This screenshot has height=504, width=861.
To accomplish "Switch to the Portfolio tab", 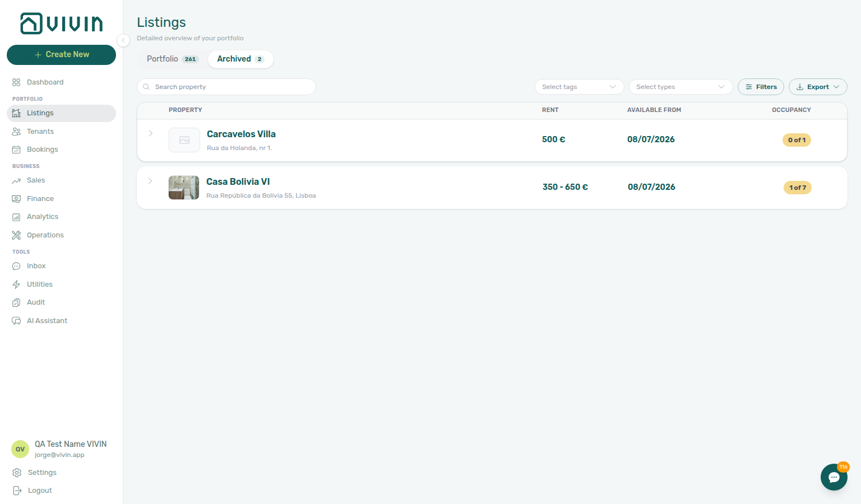I will (x=173, y=59).
